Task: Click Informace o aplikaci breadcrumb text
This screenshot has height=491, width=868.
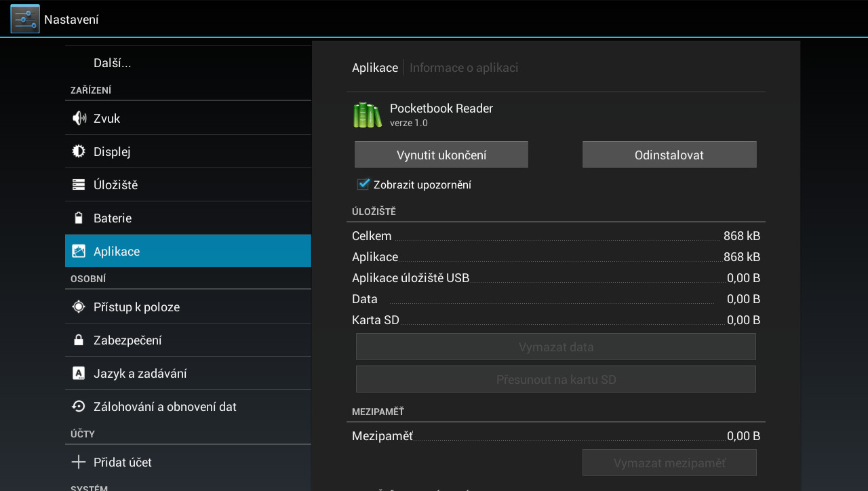Action: click(x=464, y=68)
